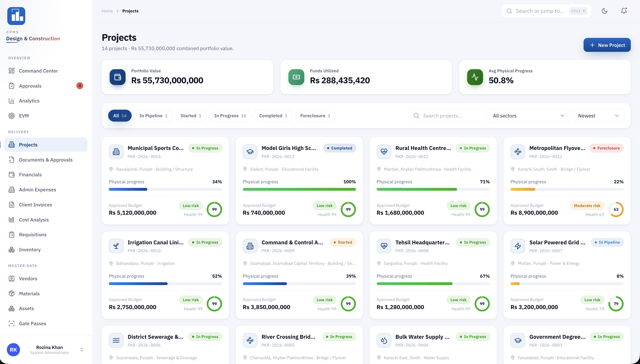Filter by Foreclosure projects
Screen dimensions: 640x364
[315, 116]
